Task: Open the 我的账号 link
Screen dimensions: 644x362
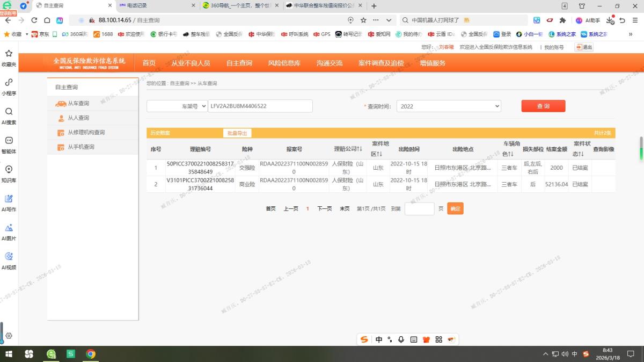Action: pos(554,47)
